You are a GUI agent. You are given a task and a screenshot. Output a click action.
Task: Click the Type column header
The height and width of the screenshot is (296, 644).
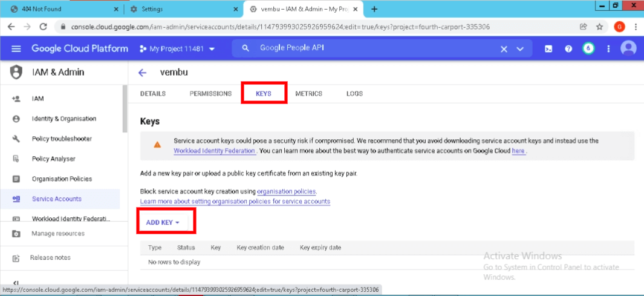[x=155, y=248]
